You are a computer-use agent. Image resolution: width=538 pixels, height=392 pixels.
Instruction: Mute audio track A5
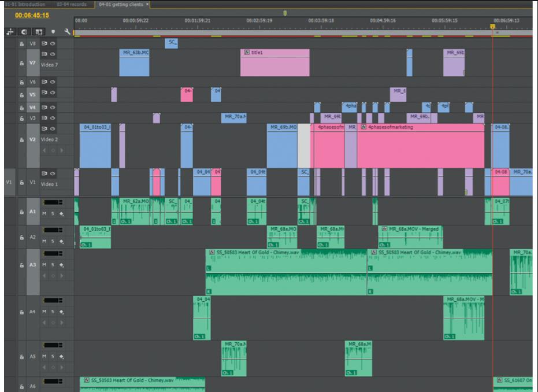(x=44, y=357)
